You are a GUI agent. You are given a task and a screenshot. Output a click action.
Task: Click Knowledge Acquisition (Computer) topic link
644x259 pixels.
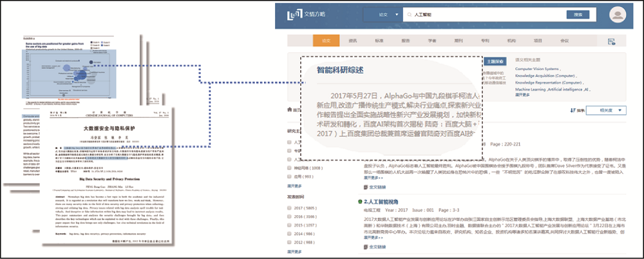(x=545, y=76)
